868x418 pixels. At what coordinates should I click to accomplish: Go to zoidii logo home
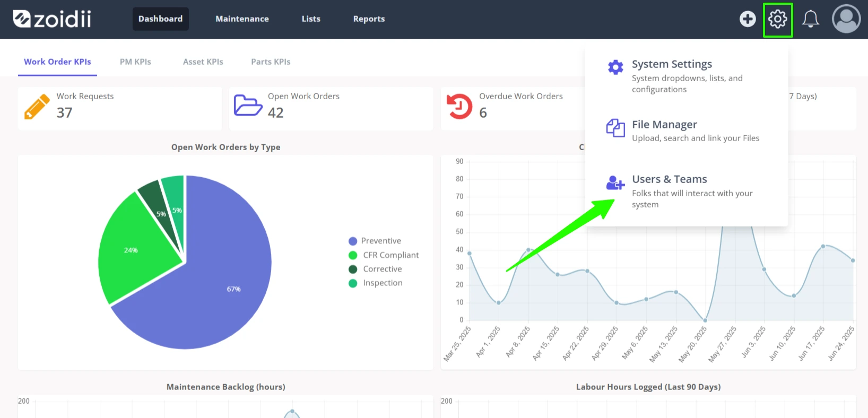[52, 19]
